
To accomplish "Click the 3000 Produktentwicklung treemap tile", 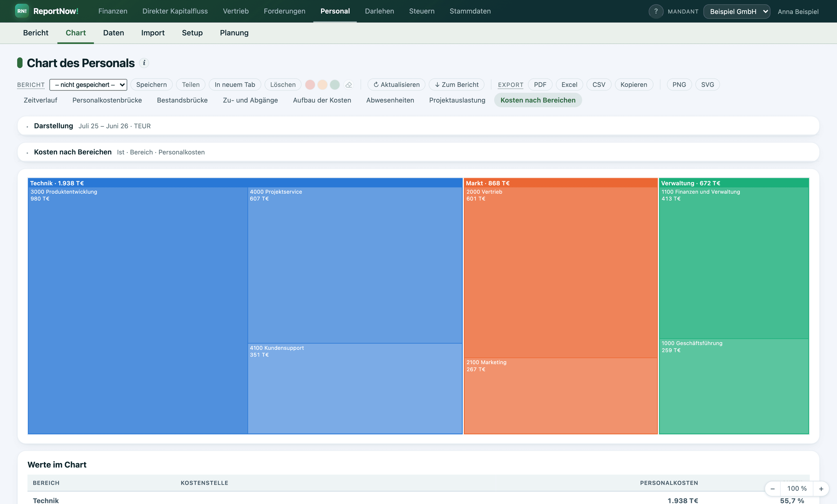I will [138, 310].
